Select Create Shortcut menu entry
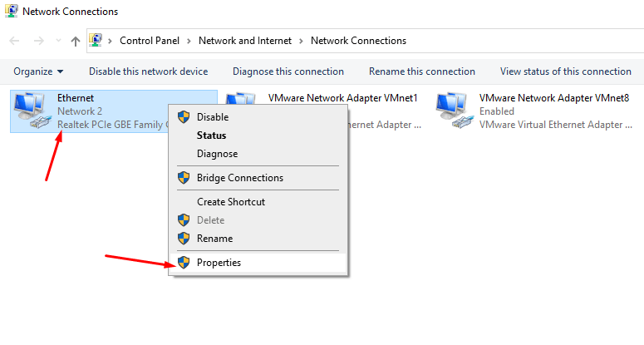This screenshot has width=644, height=345. pos(230,202)
